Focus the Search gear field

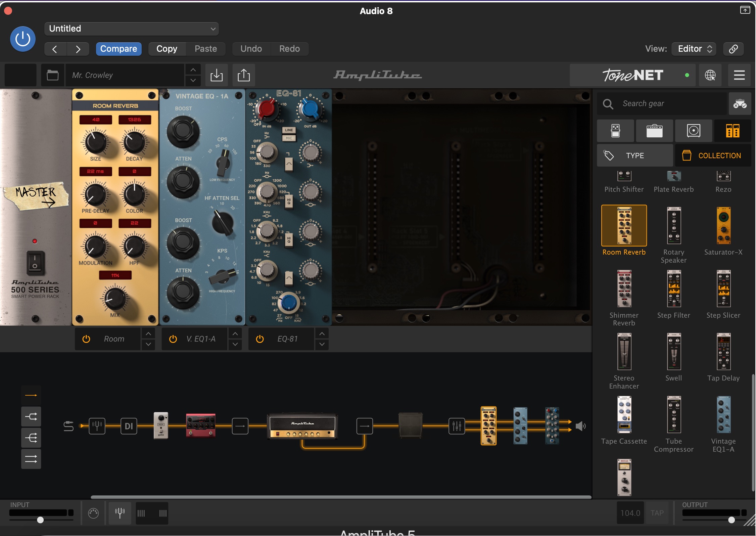662,103
